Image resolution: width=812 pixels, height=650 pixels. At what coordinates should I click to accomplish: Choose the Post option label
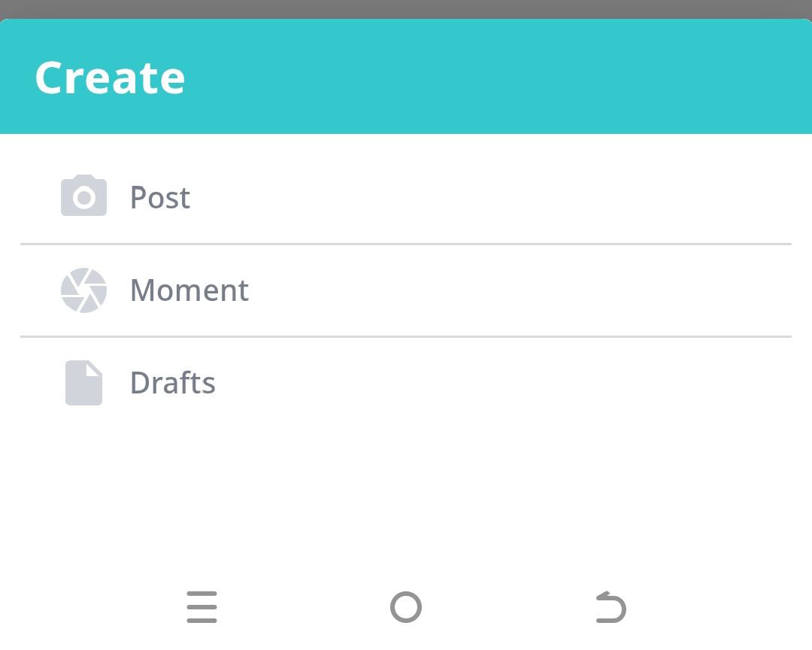pos(160,198)
